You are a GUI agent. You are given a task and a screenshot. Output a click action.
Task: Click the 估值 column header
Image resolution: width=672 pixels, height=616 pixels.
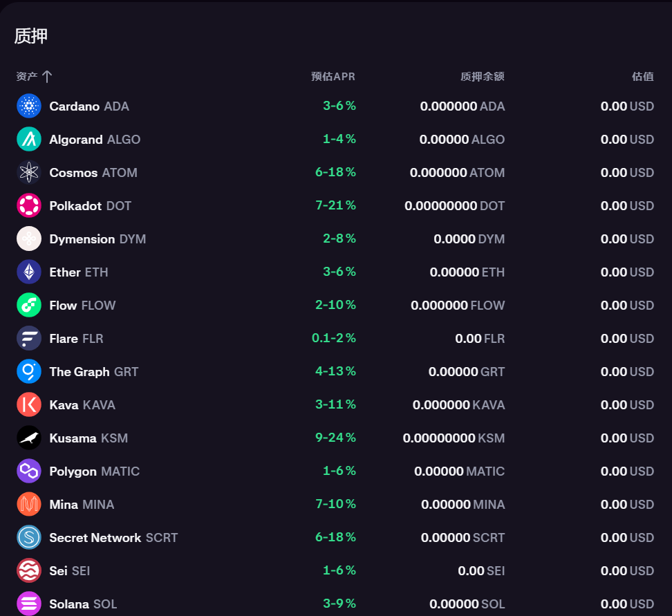pyautogui.click(x=642, y=77)
